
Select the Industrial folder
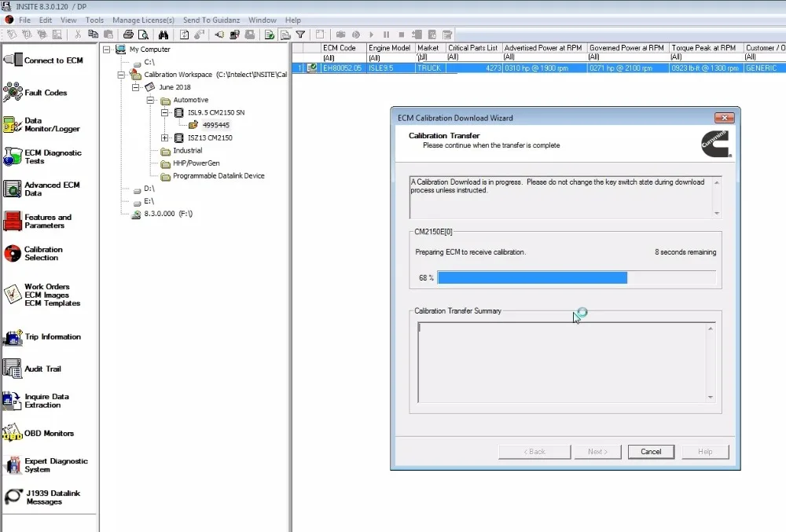coord(188,150)
